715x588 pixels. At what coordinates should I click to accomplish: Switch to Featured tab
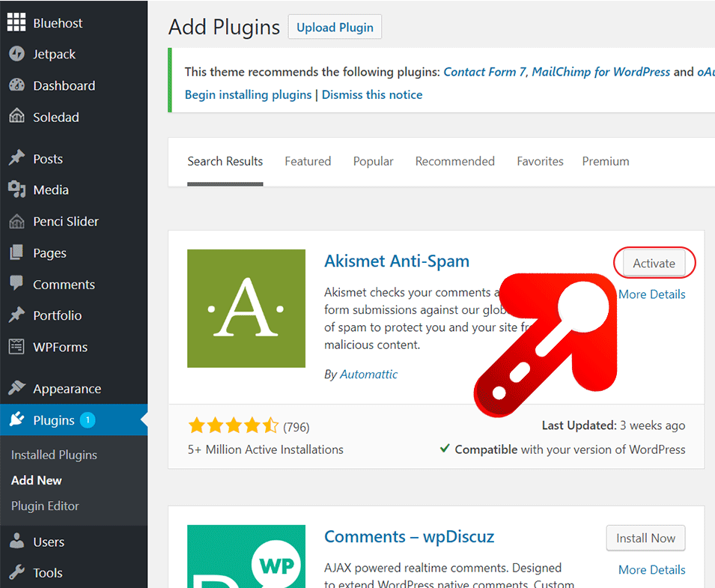pos(308,162)
